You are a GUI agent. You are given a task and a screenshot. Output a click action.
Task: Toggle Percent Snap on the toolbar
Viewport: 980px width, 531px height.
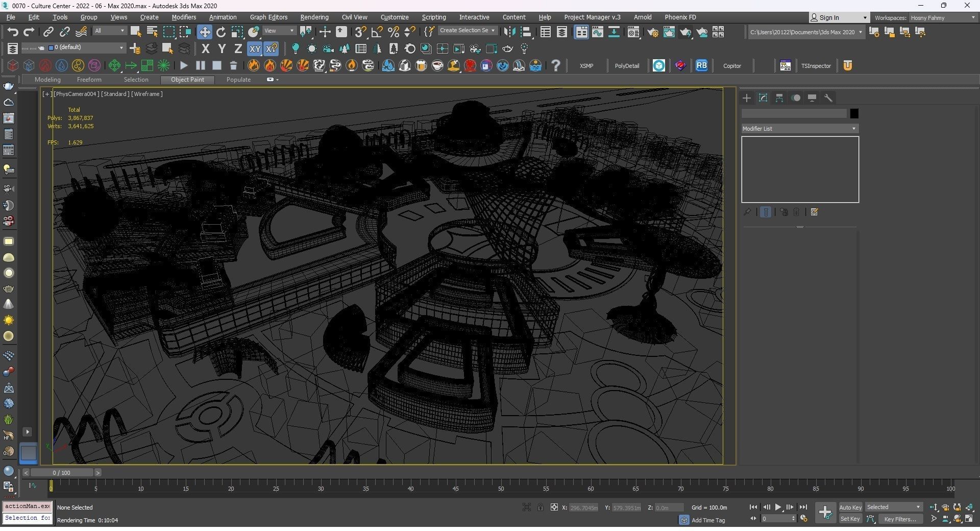(393, 32)
